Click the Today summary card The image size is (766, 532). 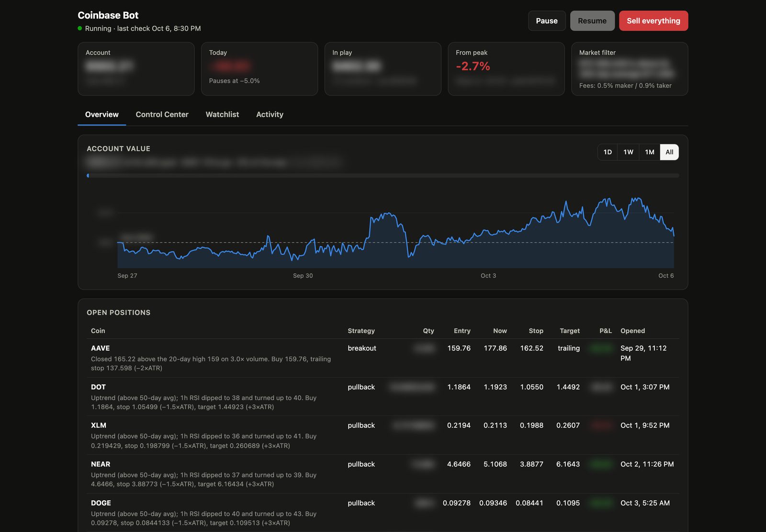click(x=259, y=68)
